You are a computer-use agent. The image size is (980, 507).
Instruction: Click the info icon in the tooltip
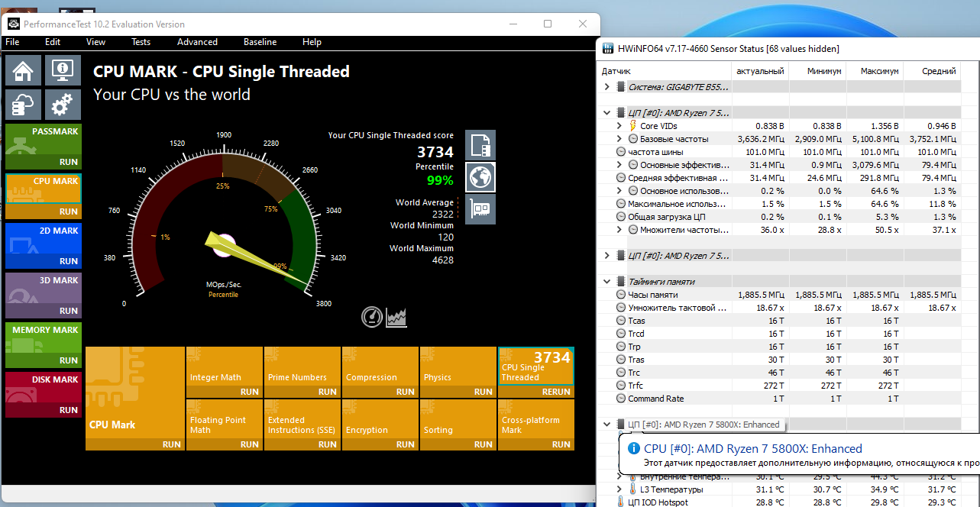633,448
